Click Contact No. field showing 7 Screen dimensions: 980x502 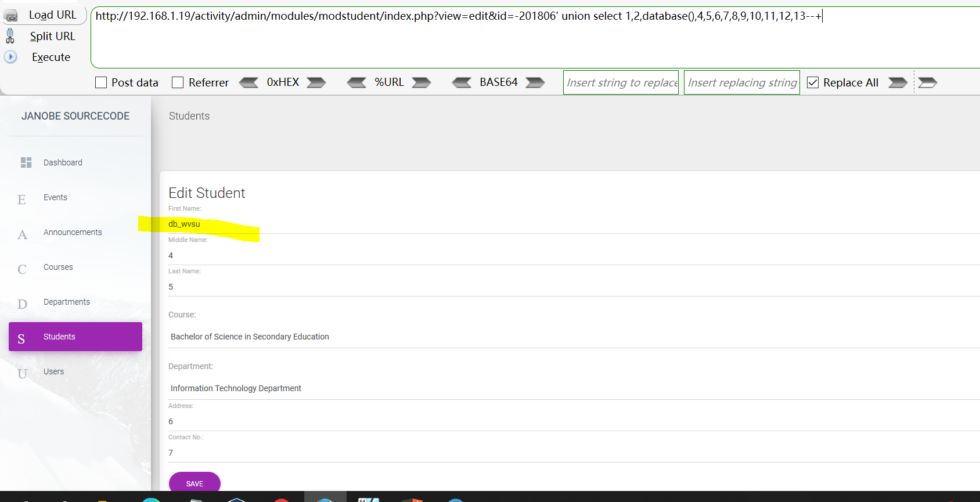[574, 453]
